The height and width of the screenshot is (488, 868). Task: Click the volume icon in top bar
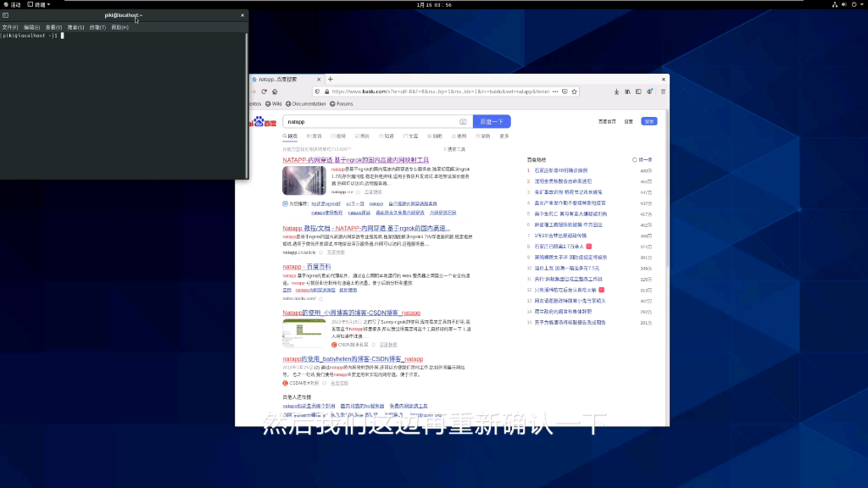point(844,4)
